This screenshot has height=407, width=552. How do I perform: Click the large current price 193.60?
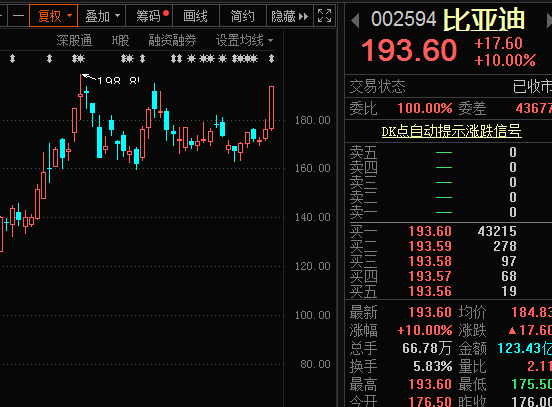pyautogui.click(x=409, y=50)
